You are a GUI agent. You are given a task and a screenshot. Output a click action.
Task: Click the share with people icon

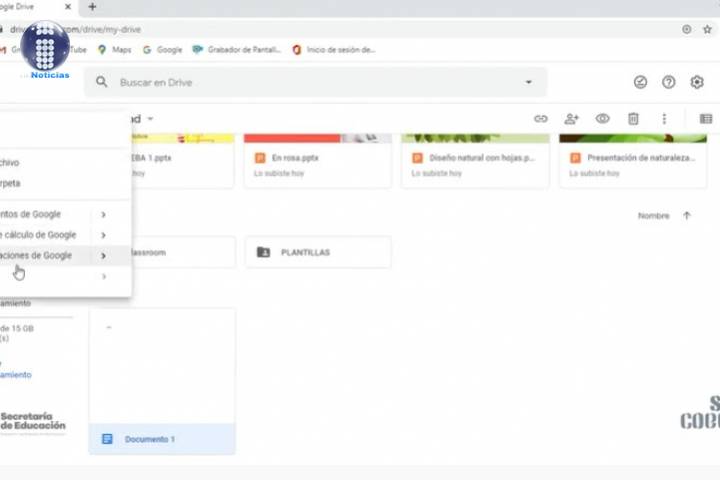point(572,118)
